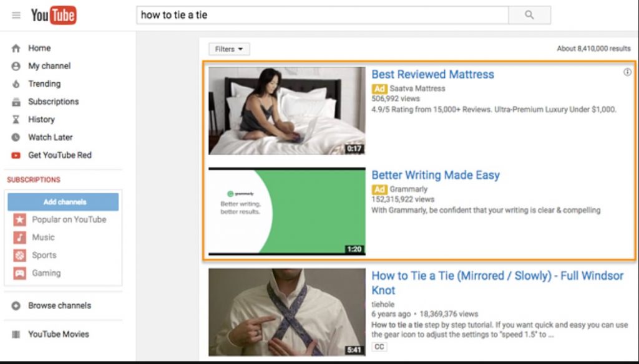Click the Add channels button
639x364 pixels.
[63, 202]
